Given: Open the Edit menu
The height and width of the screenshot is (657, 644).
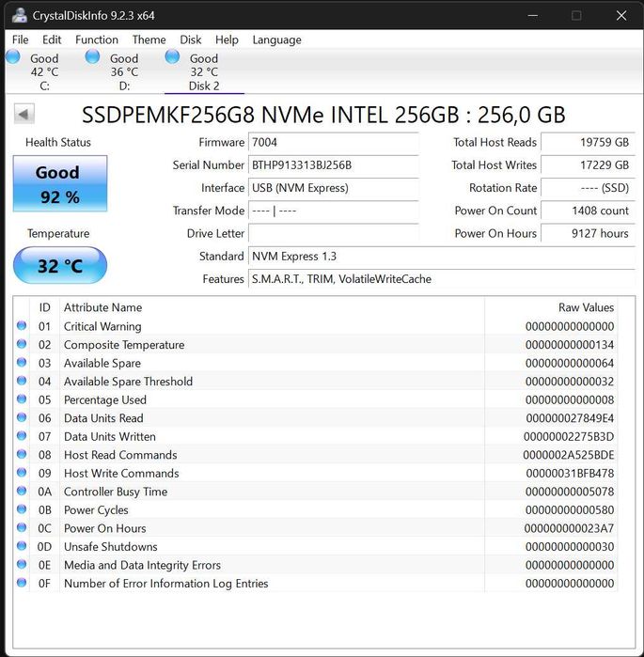Looking at the screenshot, I should [52, 39].
